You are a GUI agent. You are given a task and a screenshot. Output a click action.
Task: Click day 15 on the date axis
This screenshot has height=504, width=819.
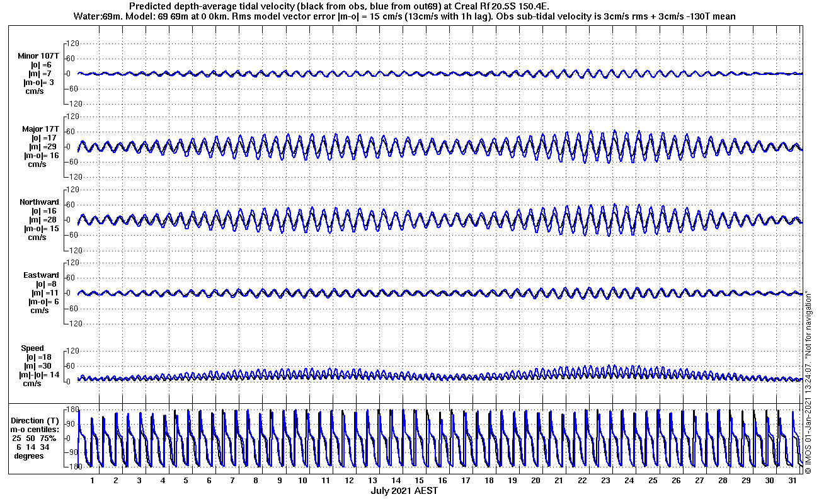pos(419,481)
